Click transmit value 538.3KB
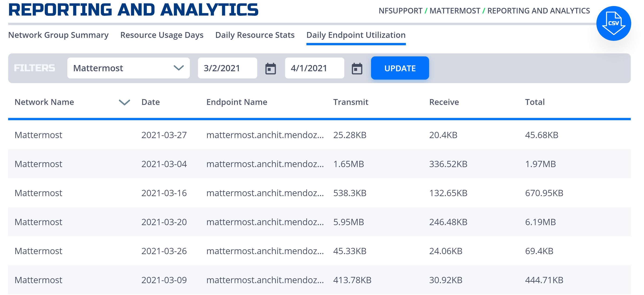Viewport: 644px width, 295px height. [349, 193]
